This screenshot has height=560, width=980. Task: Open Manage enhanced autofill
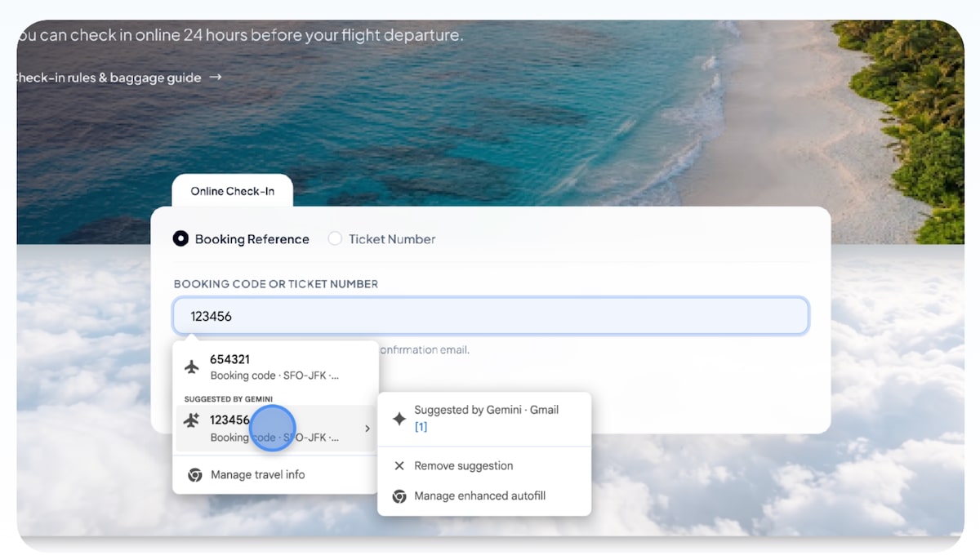484,496
